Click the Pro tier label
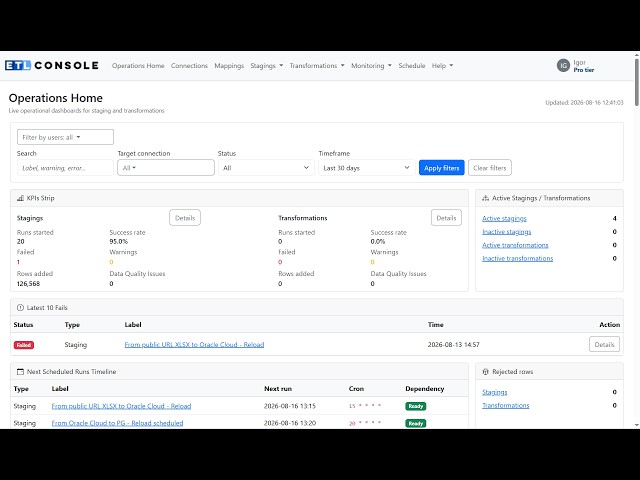 coord(584,70)
